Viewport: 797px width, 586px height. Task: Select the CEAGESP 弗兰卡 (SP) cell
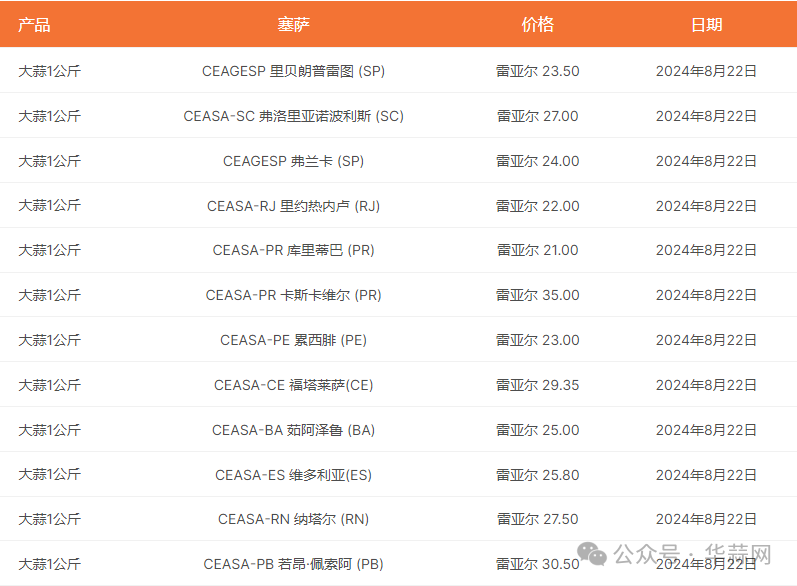[x=293, y=161]
